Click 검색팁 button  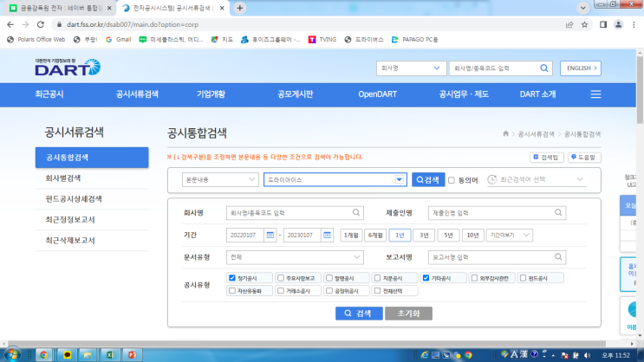(x=546, y=158)
